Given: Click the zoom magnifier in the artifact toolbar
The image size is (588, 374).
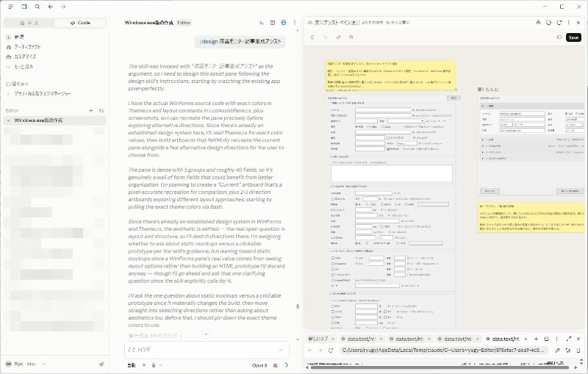Looking at the screenshot, I should pyautogui.click(x=351, y=37).
